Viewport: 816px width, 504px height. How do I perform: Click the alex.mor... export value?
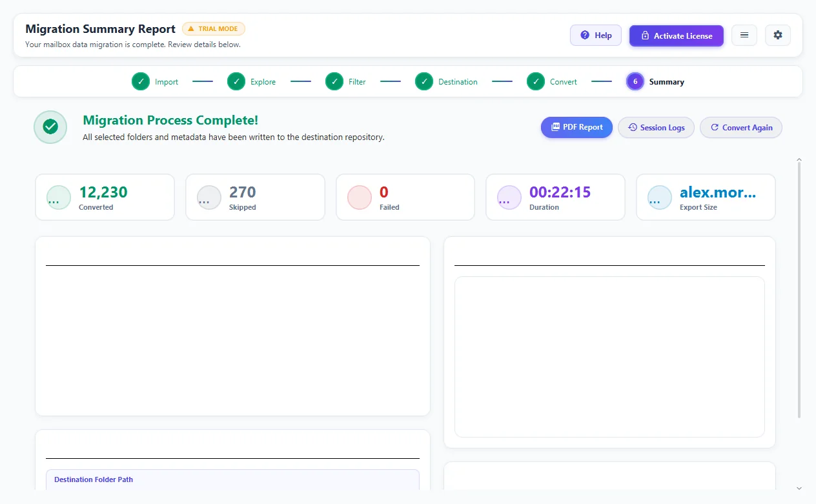(718, 192)
